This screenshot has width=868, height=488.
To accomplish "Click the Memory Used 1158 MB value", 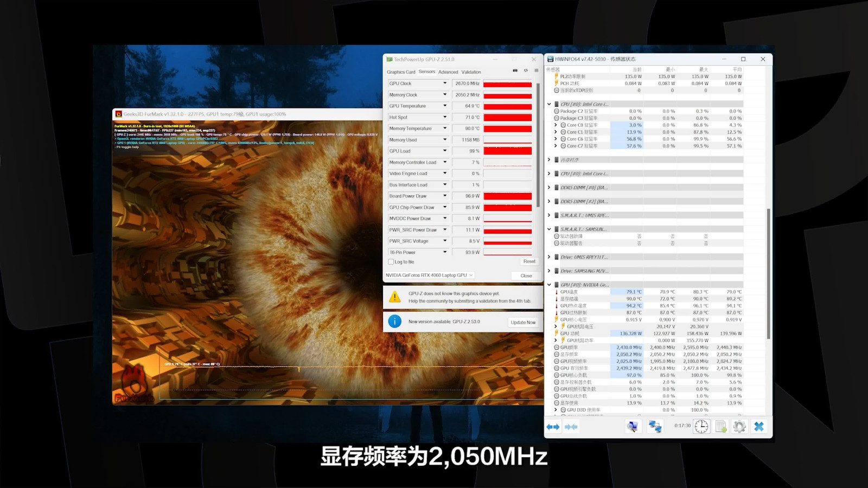I will click(x=467, y=140).
